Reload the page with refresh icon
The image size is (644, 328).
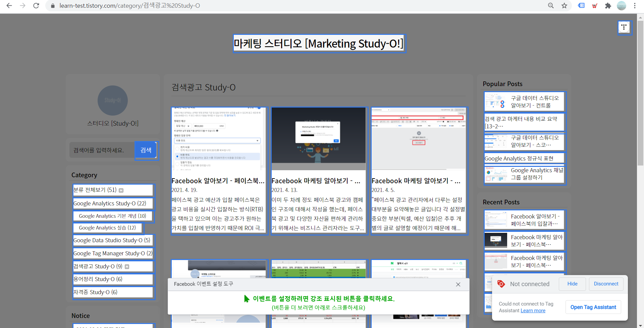(x=36, y=6)
